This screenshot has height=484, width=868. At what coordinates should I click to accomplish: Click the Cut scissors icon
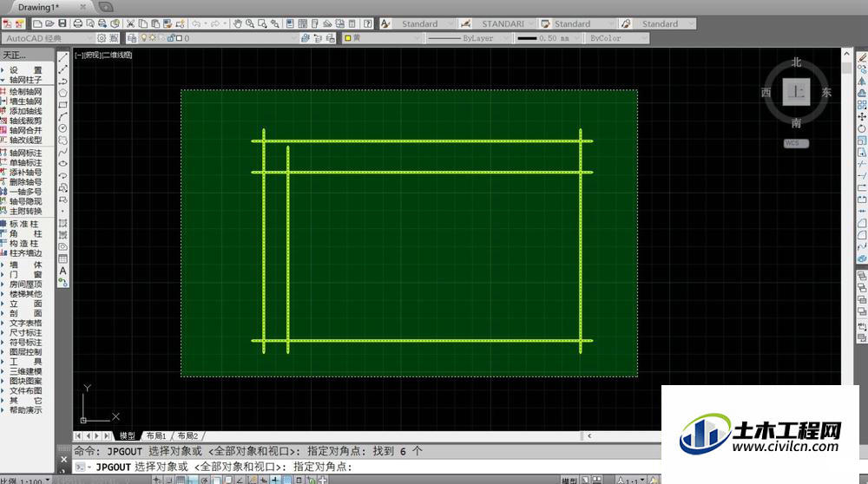131,23
